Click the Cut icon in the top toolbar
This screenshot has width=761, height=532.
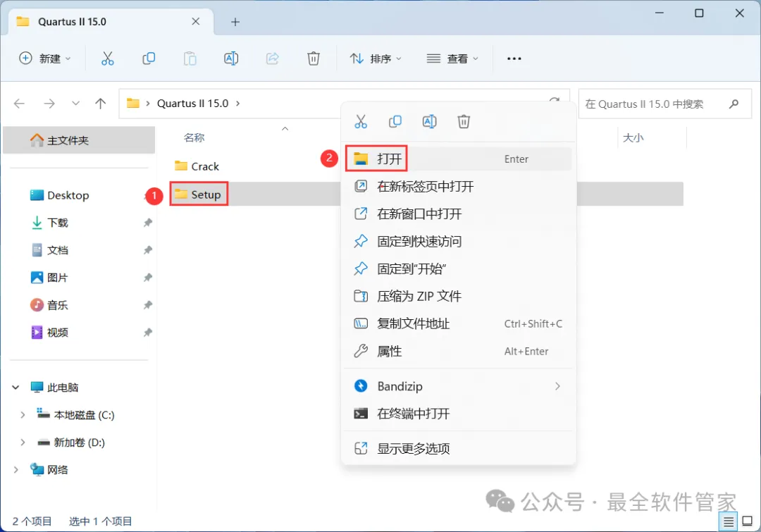point(107,58)
